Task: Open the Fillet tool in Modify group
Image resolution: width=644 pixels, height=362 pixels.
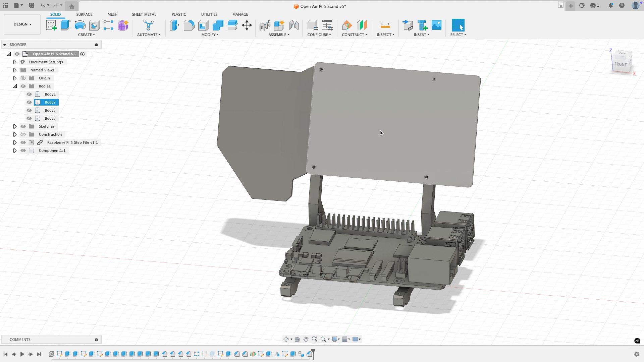Action: pyautogui.click(x=189, y=25)
